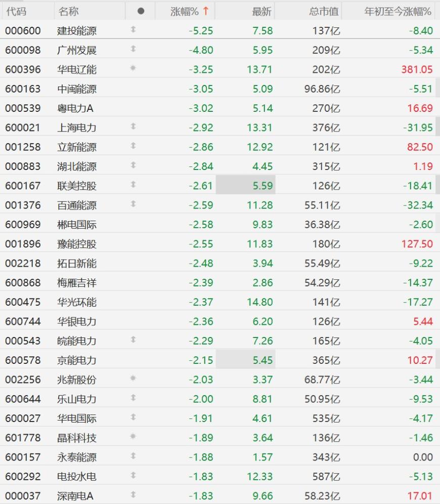Select stock code 000600
Screen dimensions: 440x504
tap(23, 31)
